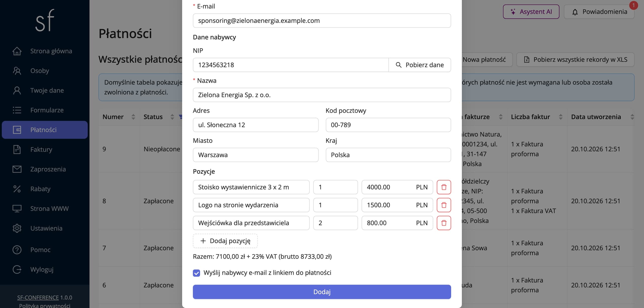Sort the table by Status column
The image size is (644, 308).
pyautogui.click(x=172, y=117)
